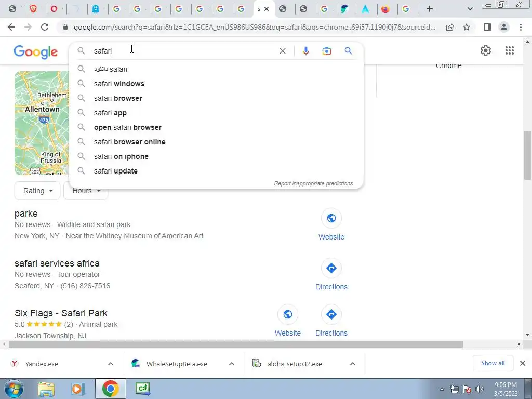Screen dimensions: 532x399
Task: Click Report inappropriate predictions
Action: 313,183
